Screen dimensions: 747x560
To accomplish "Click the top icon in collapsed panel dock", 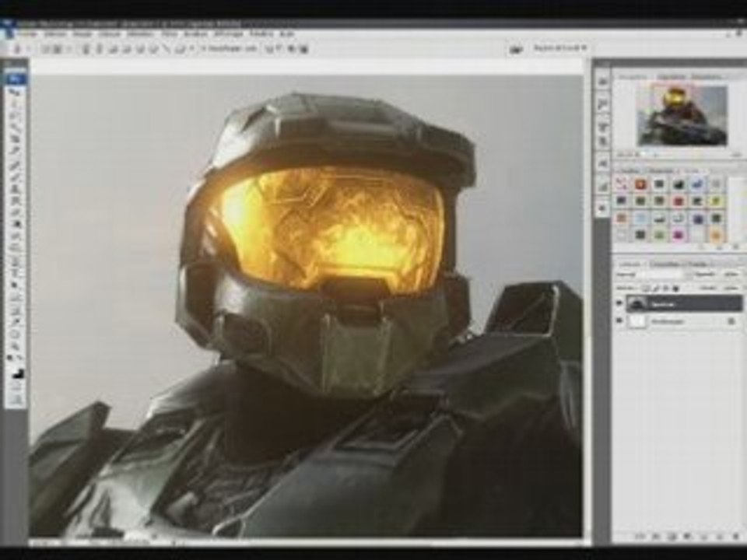I will tap(602, 82).
